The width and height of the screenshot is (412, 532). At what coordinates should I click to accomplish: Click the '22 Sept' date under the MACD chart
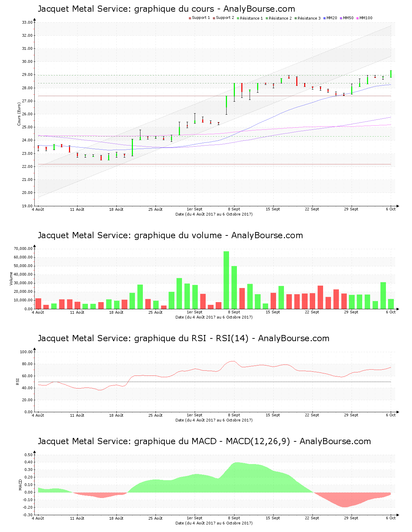(x=312, y=518)
